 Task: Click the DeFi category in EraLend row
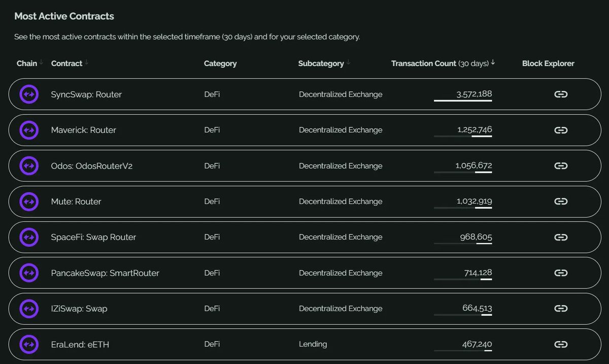click(212, 344)
